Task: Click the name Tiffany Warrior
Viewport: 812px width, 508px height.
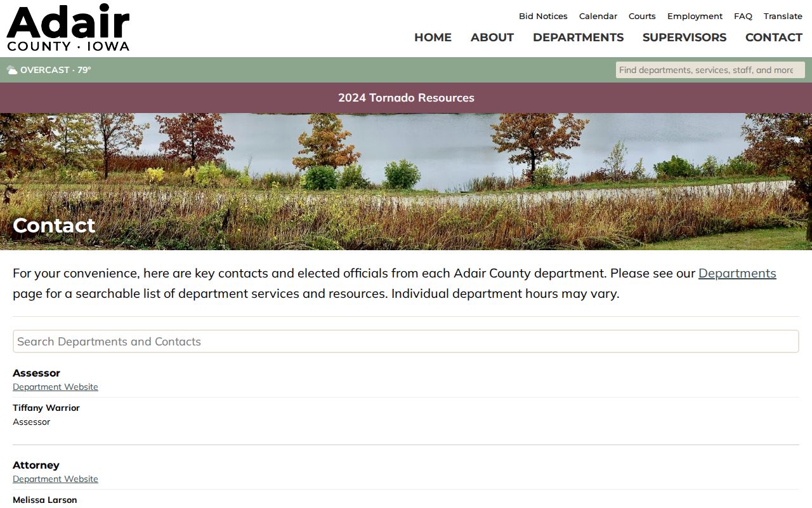Action: click(x=46, y=408)
